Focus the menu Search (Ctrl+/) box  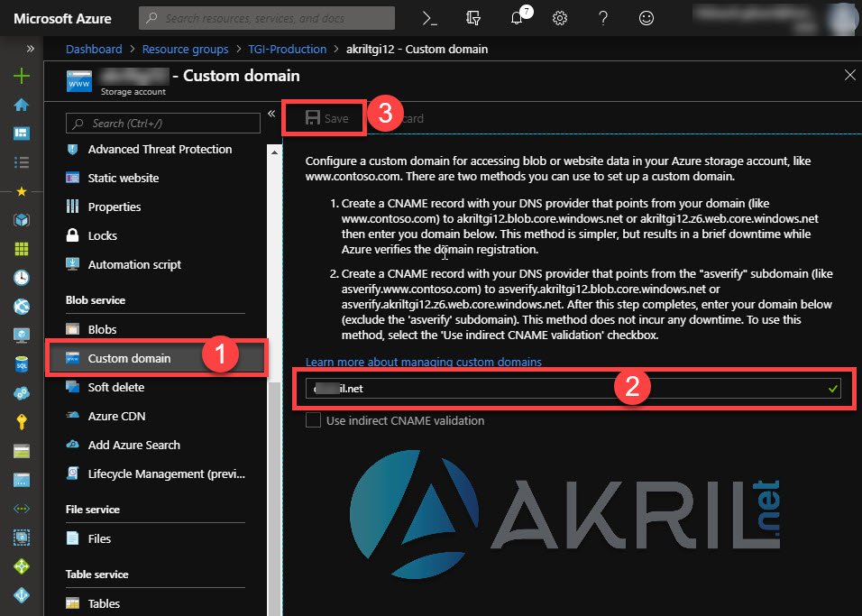click(162, 124)
